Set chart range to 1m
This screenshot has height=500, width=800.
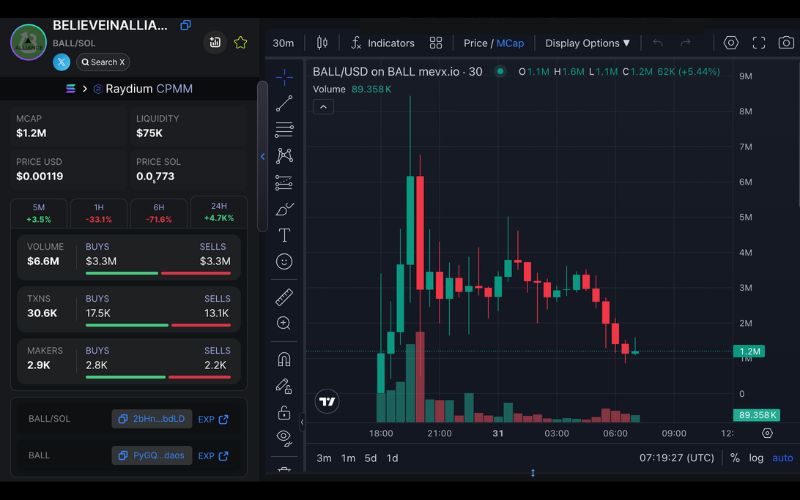[348, 458]
